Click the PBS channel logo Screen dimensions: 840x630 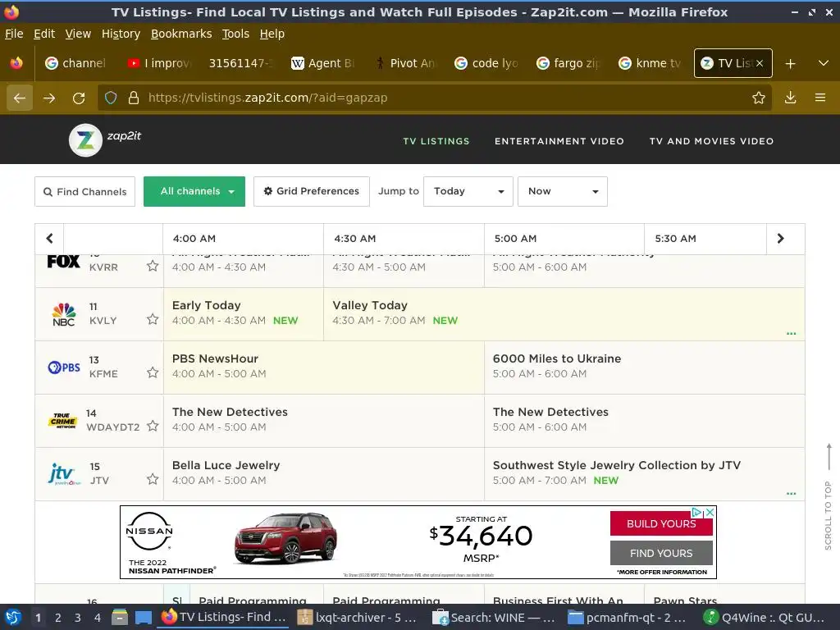[x=64, y=367]
